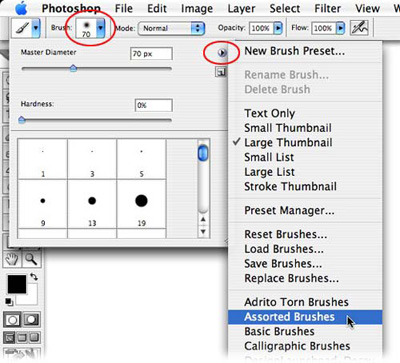This screenshot has height=363, width=400.
Task: Click the Hardness percentage field
Action: coord(154,105)
